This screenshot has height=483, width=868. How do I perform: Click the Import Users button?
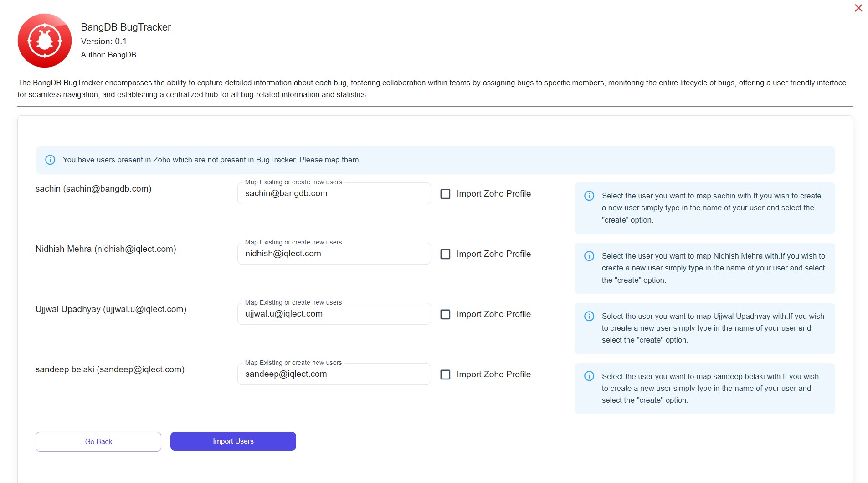click(x=233, y=441)
